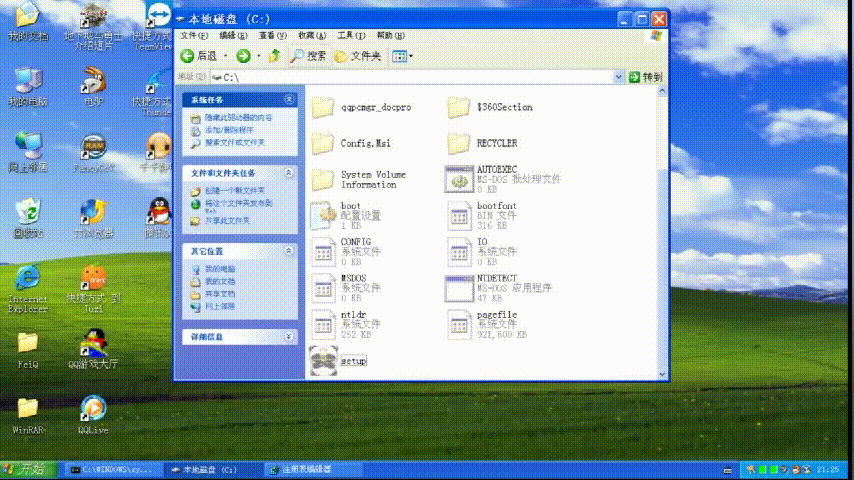Image resolution: width=854 pixels, height=480 pixels.
Task: Open the 工具(T) menu
Action: tap(351, 35)
